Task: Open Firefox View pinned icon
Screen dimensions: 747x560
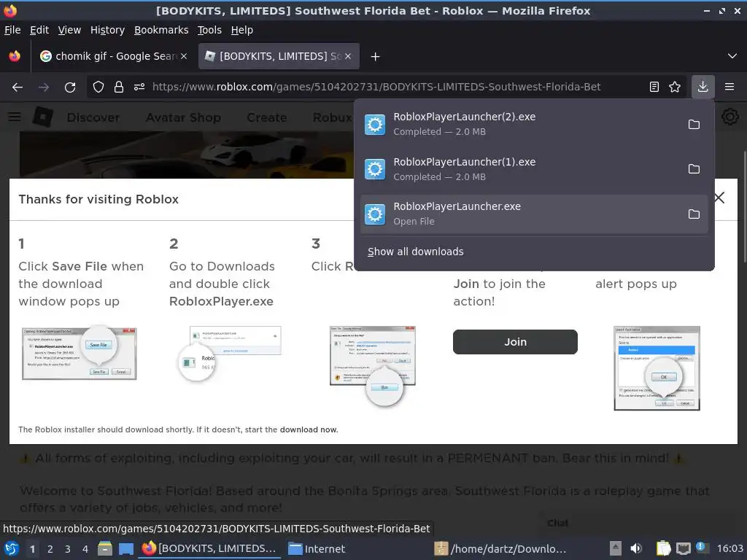Action: tap(15, 56)
